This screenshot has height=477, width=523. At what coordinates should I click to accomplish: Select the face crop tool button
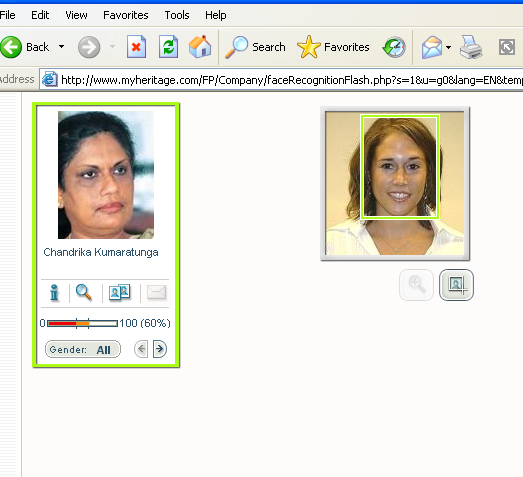[x=456, y=285]
